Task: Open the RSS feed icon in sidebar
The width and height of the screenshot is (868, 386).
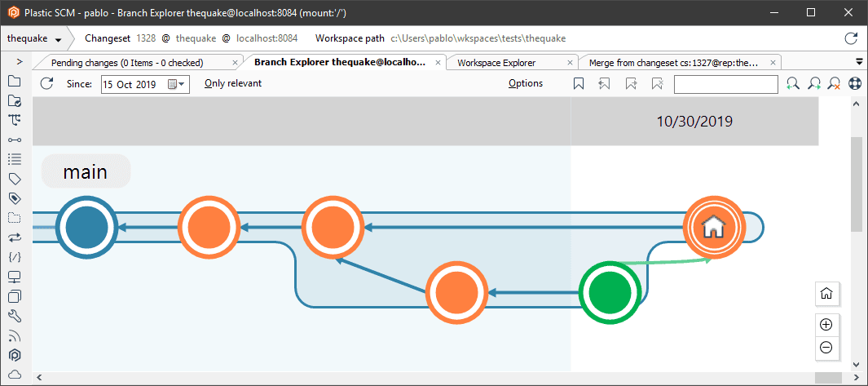Action: click(15, 335)
